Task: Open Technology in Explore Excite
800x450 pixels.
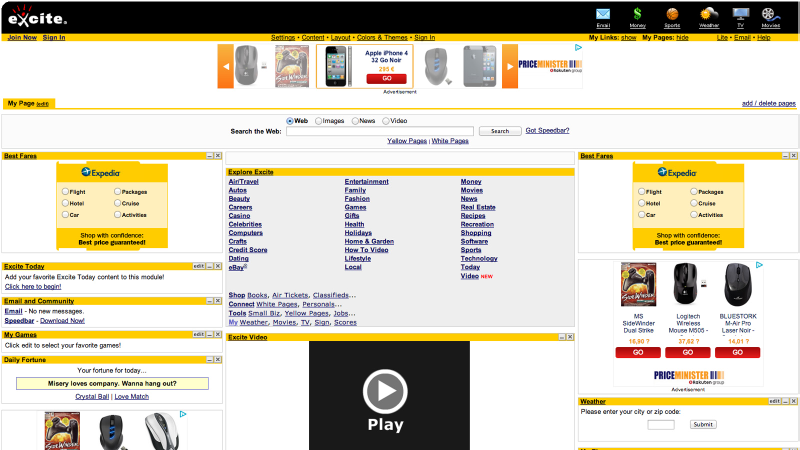Action: [479, 259]
